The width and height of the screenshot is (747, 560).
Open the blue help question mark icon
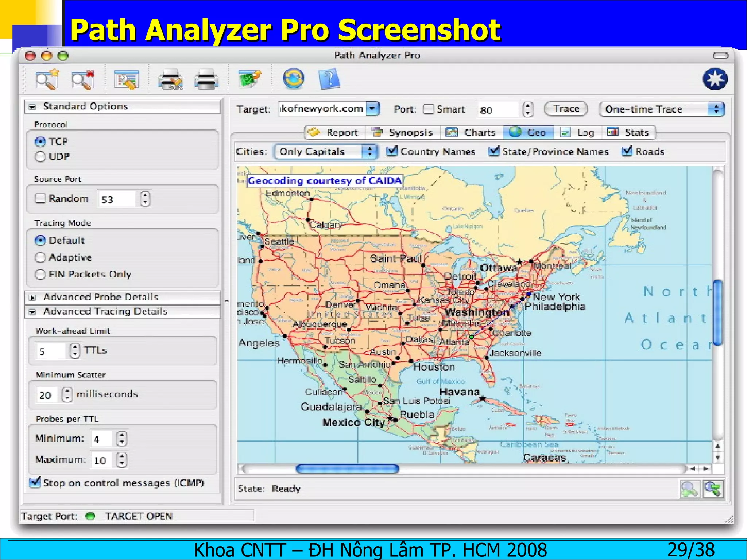click(x=329, y=79)
